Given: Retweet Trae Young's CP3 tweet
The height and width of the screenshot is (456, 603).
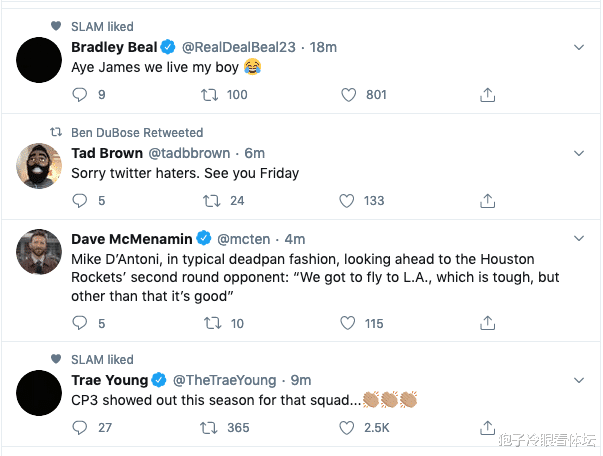Looking at the screenshot, I should click(210, 428).
